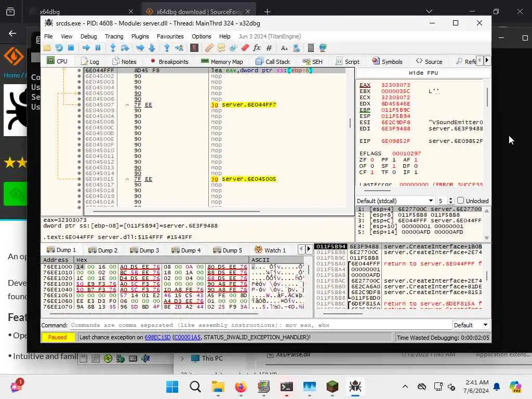The image size is (532, 399).
Task: Switch to the Memory Map tab
Action: (222, 61)
